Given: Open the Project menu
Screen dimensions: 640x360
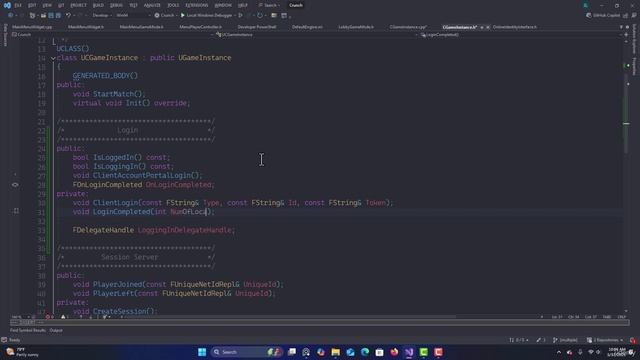Looking at the screenshot, I should 78,5.
